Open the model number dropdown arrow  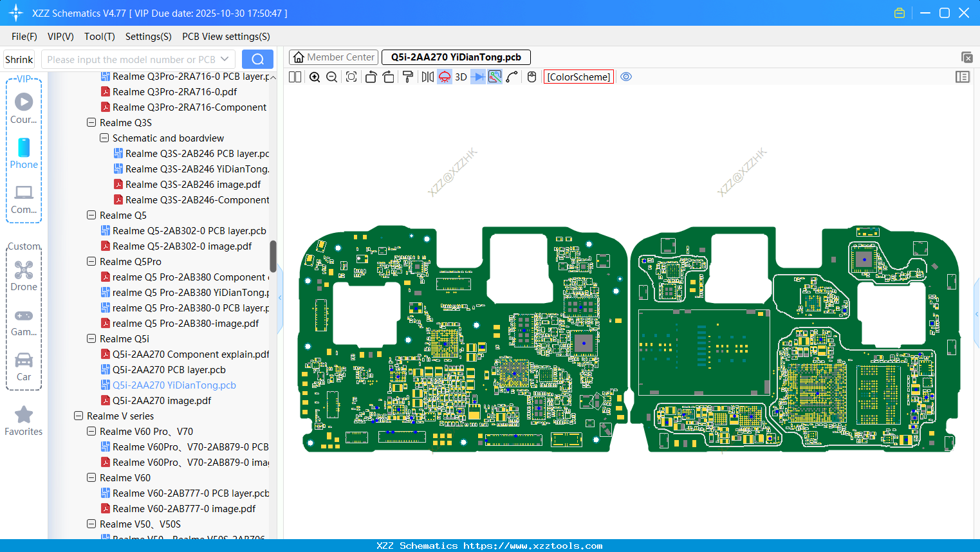[x=225, y=59]
